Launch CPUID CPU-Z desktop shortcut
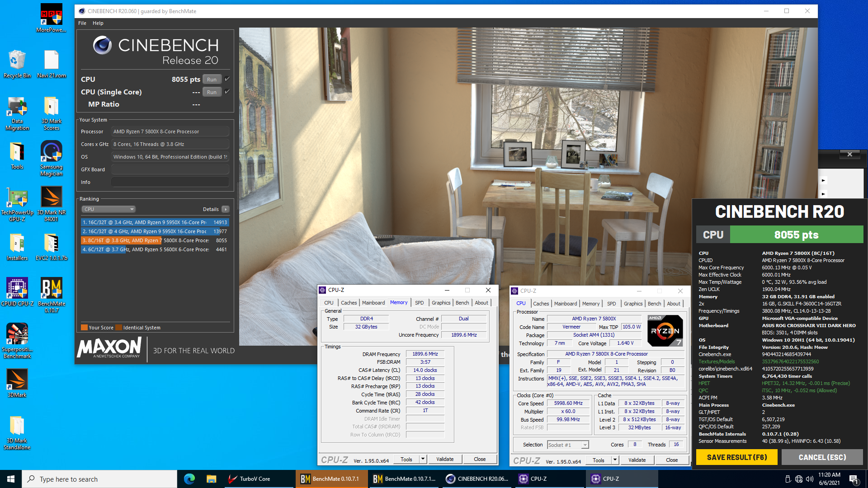This screenshot has height=488, width=868. click(17, 292)
